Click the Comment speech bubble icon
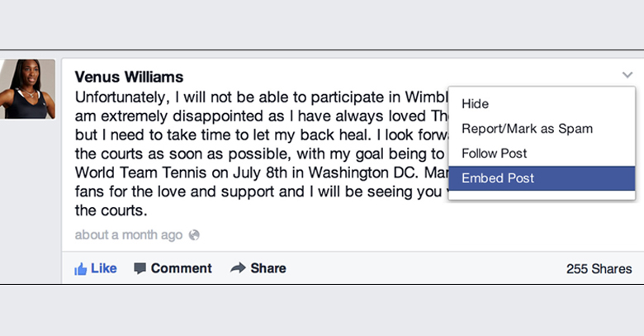 [140, 268]
